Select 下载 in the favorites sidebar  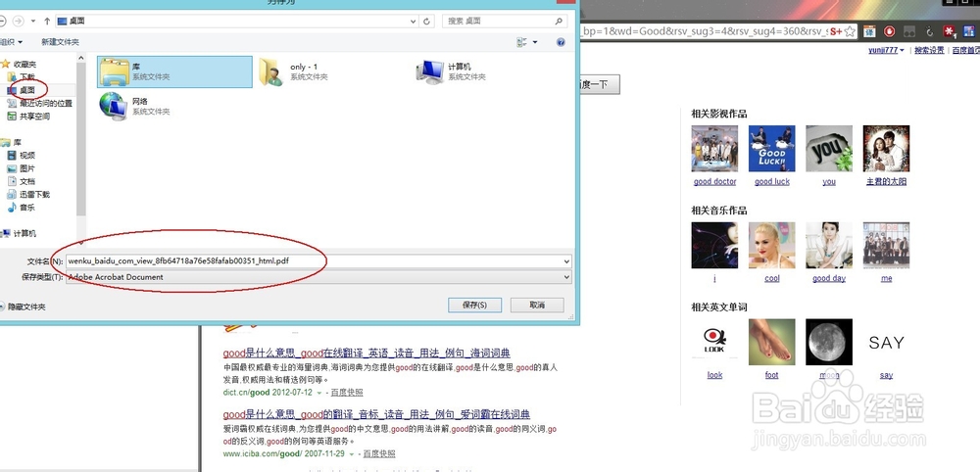(x=22, y=76)
